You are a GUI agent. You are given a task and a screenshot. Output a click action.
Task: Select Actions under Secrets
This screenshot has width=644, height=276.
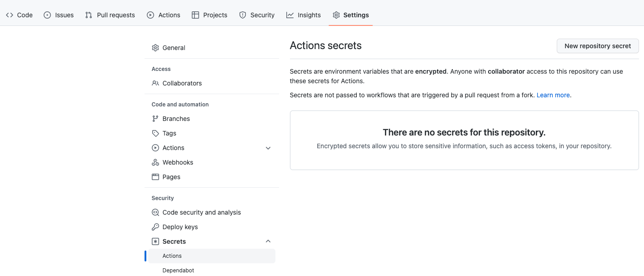[x=172, y=256]
